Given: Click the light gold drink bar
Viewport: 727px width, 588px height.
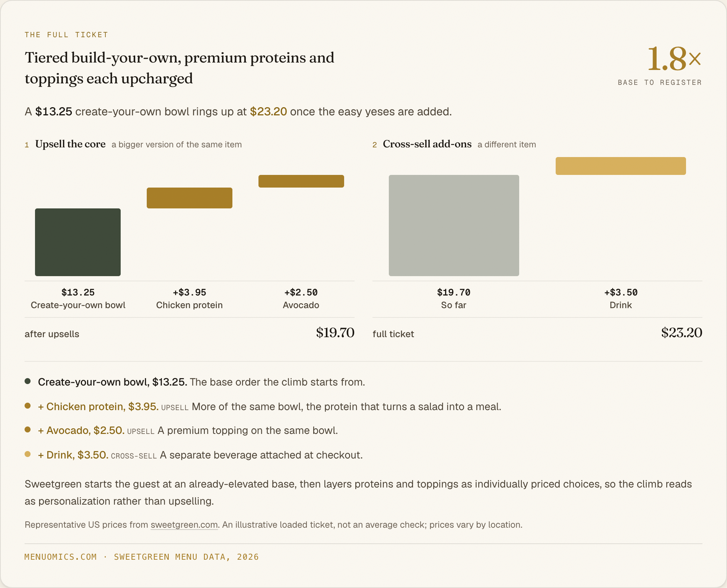Looking at the screenshot, I should click(621, 166).
